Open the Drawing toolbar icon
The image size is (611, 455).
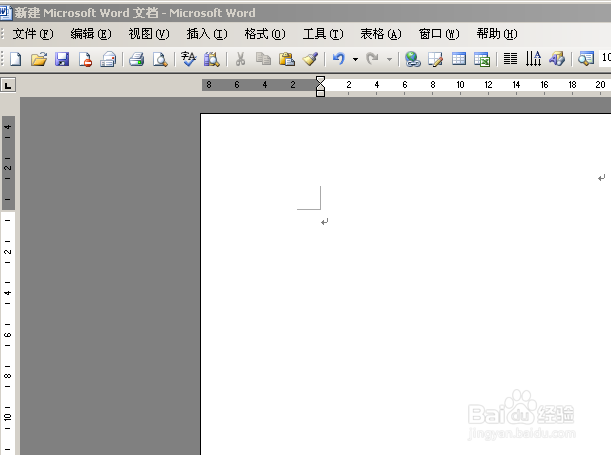point(557,59)
